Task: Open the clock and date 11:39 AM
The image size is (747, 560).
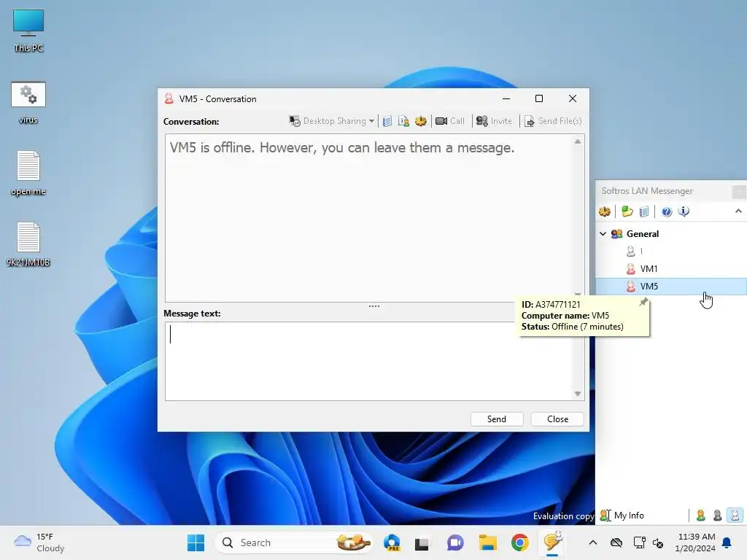Action: 695,542
